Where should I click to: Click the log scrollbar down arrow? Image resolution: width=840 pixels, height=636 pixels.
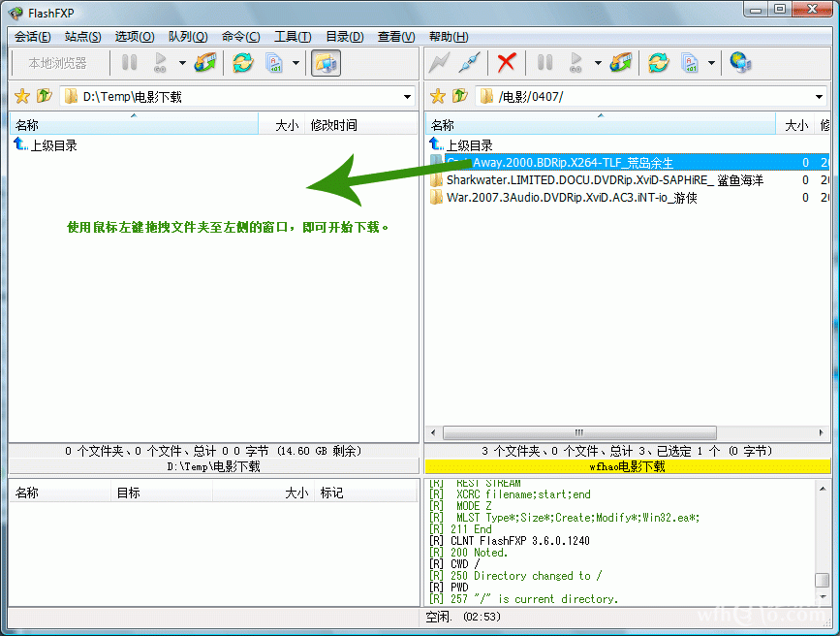click(822, 597)
